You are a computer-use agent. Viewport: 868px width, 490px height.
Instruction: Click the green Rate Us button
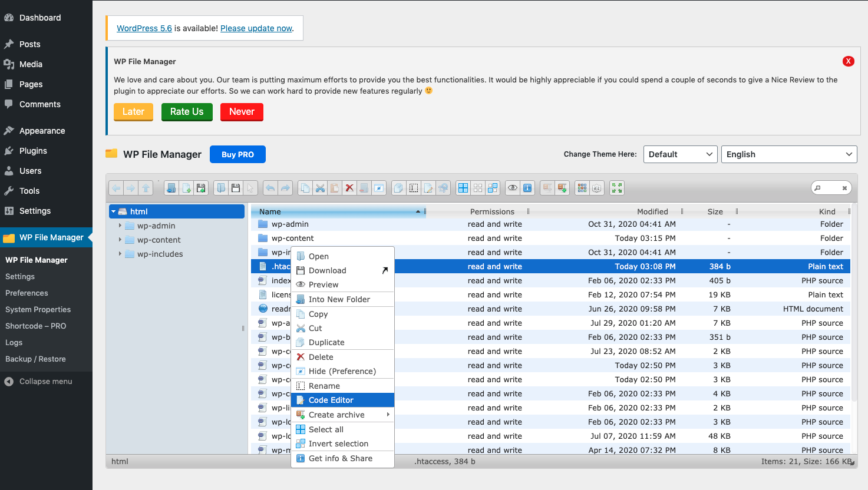pyautogui.click(x=187, y=112)
